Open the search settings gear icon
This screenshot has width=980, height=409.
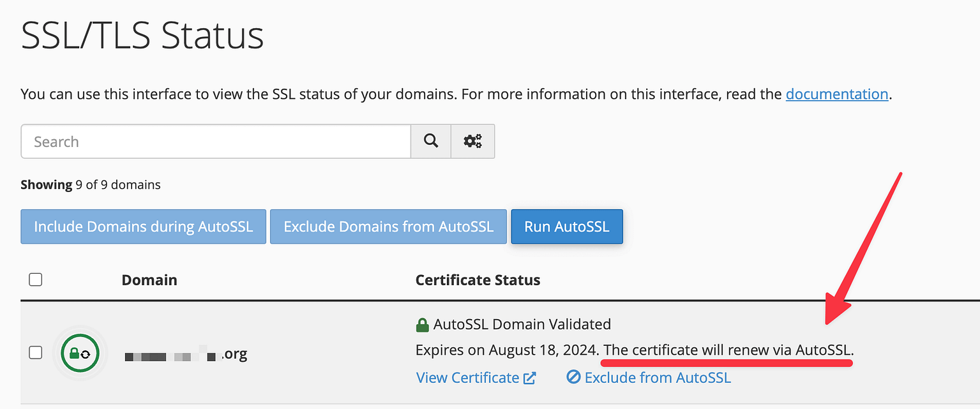point(472,141)
